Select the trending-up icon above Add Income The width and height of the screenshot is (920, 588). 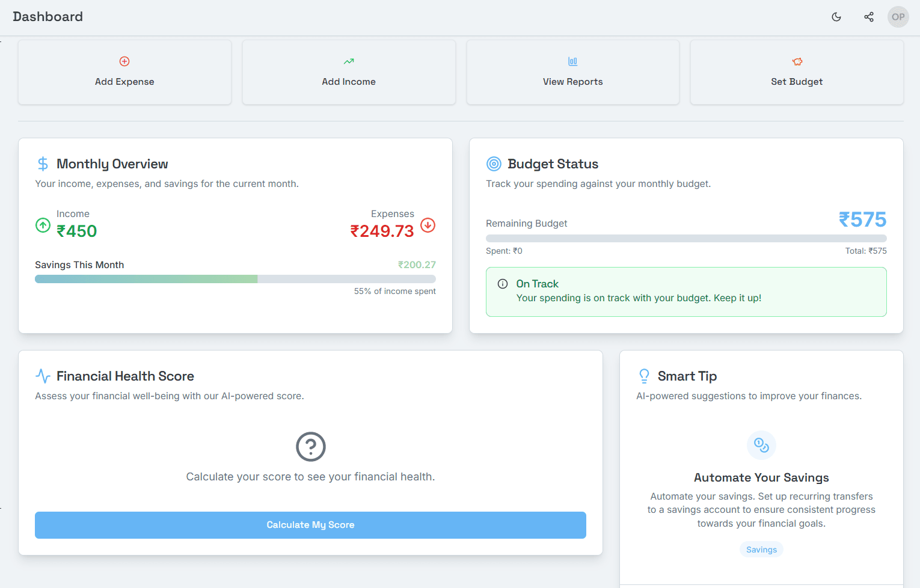(x=349, y=61)
